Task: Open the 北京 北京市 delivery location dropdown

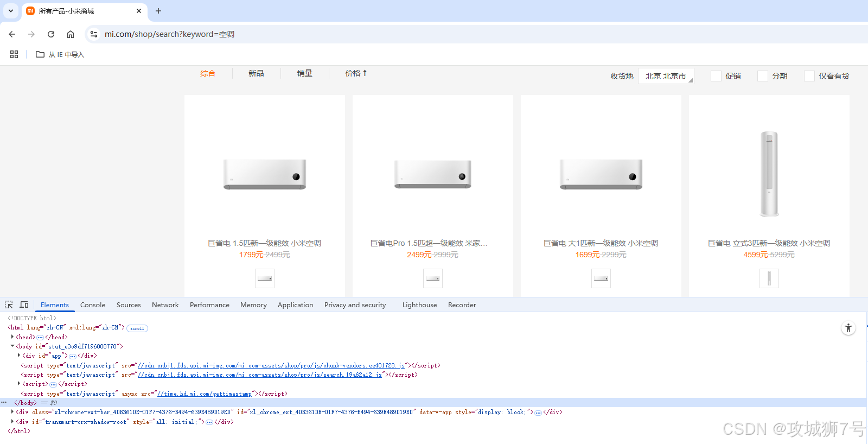Action: (666, 76)
